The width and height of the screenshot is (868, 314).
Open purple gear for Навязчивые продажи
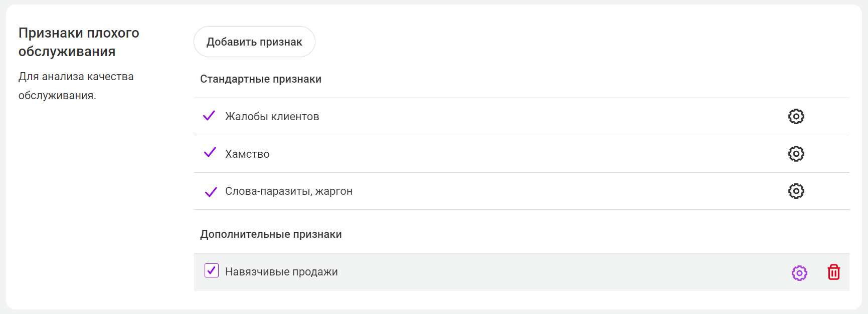[799, 273]
